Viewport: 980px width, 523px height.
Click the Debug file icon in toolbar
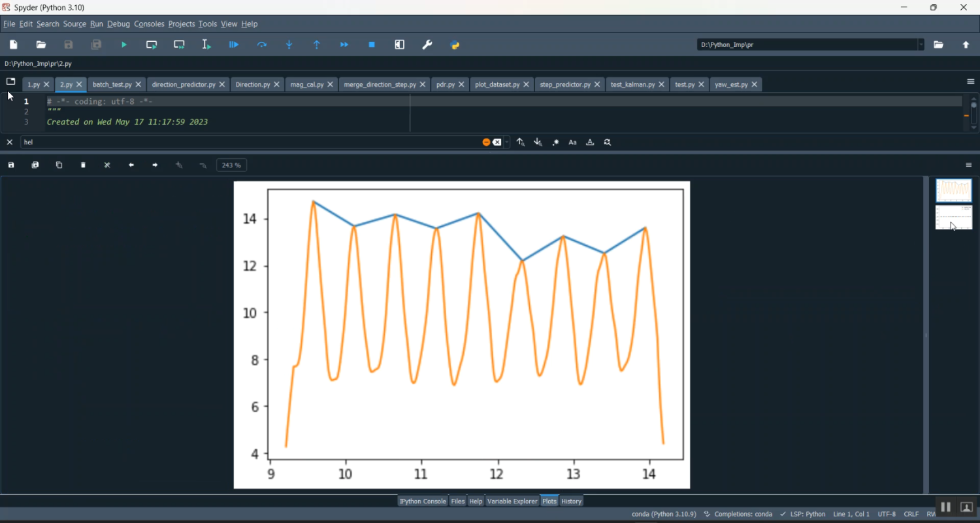pyautogui.click(x=234, y=45)
